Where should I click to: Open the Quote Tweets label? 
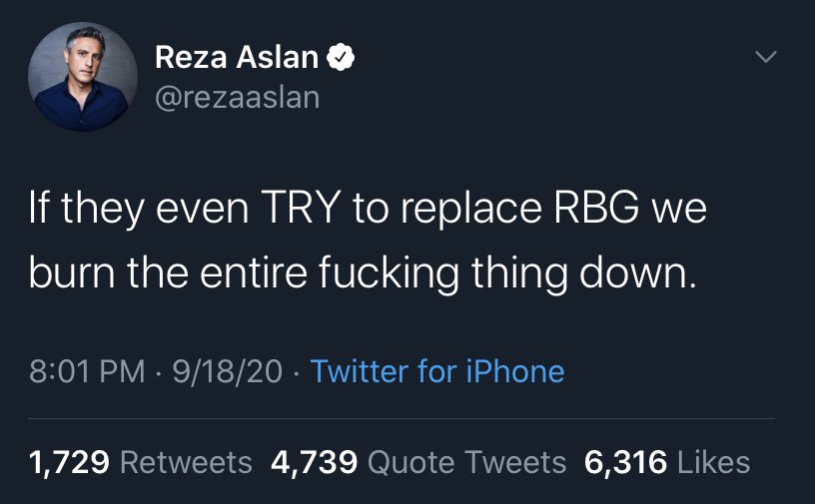pyautogui.click(x=466, y=462)
